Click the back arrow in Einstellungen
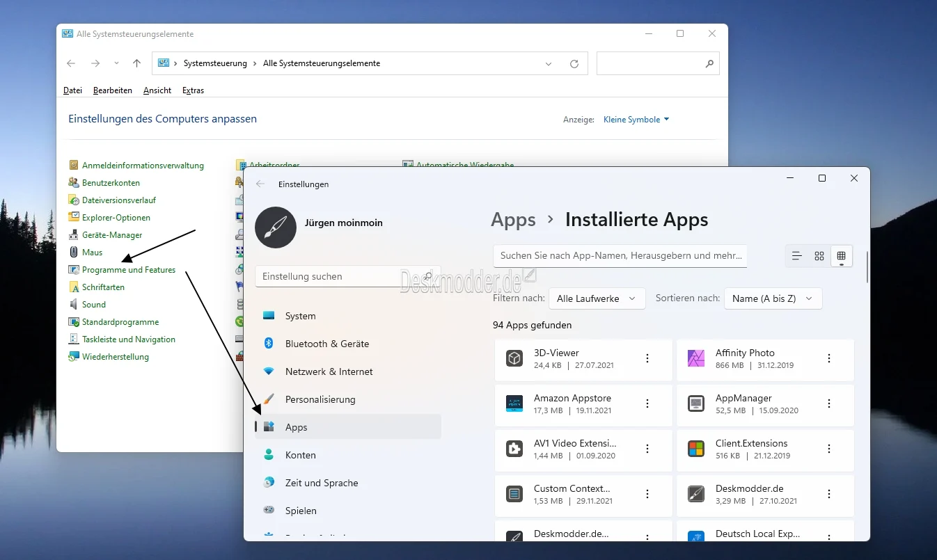This screenshot has width=937, height=560. (x=260, y=184)
